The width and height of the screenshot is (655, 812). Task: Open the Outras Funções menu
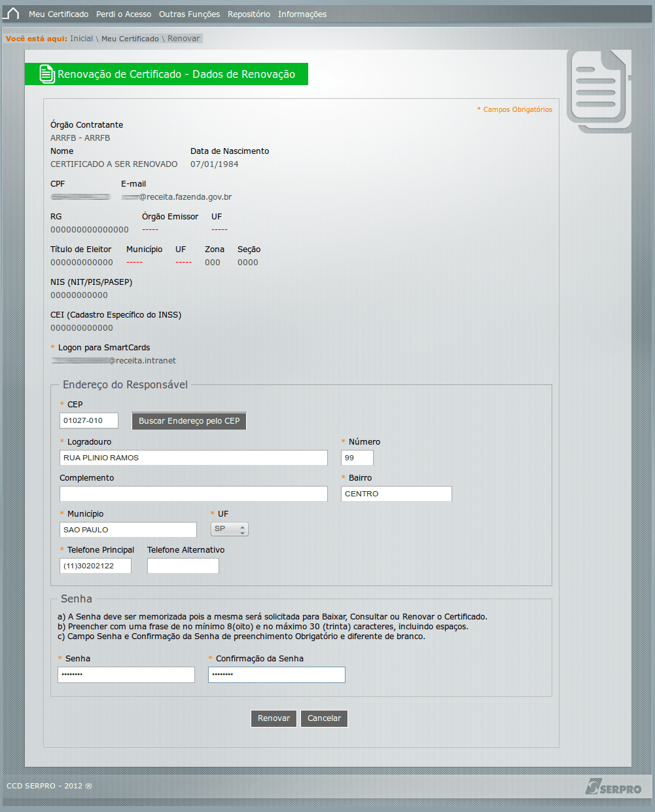(189, 14)
